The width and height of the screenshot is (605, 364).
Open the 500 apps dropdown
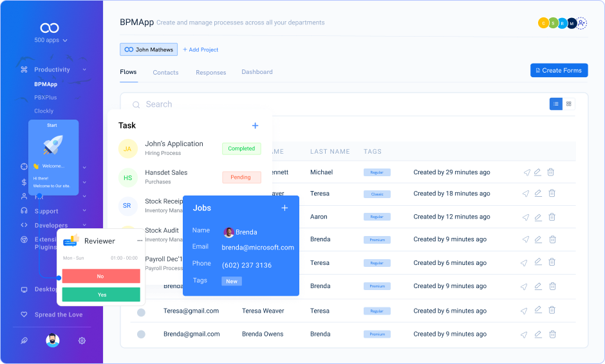point(51,40)
